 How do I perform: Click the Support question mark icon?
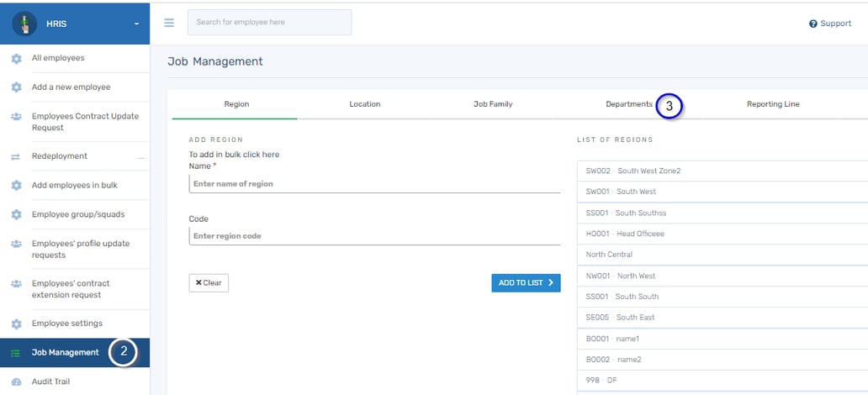[813, 24]
